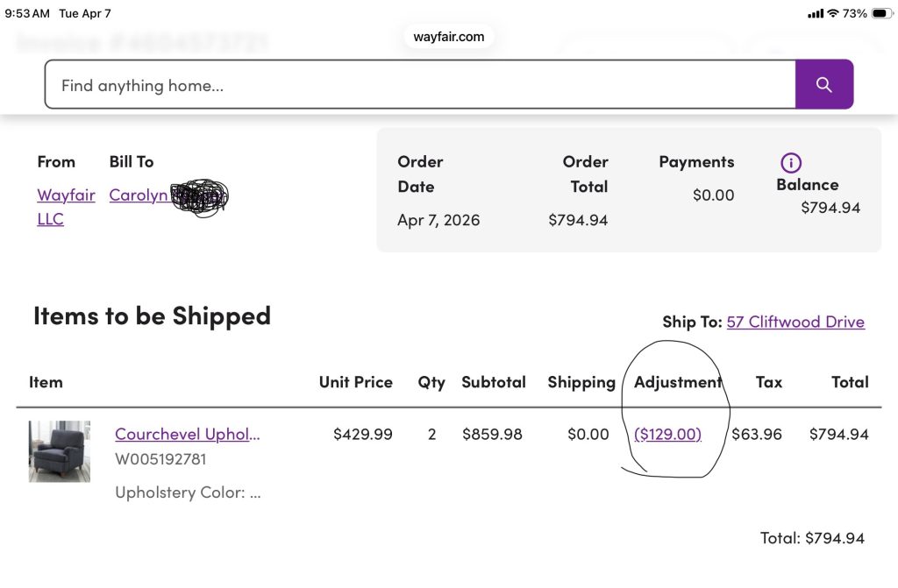Screen dimensions: 898x588
Task: Tap the cellular signal bars icon
Action: [x=816, y=13]
